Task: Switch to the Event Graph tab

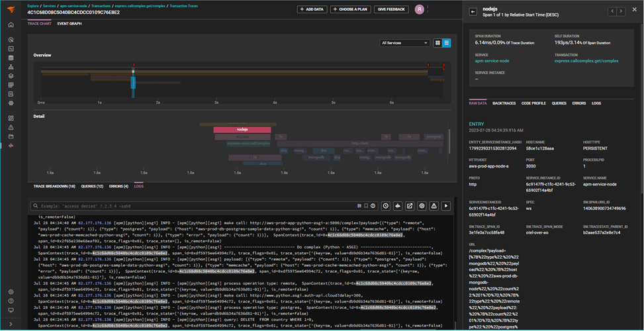Action: [x=69, y=23]
